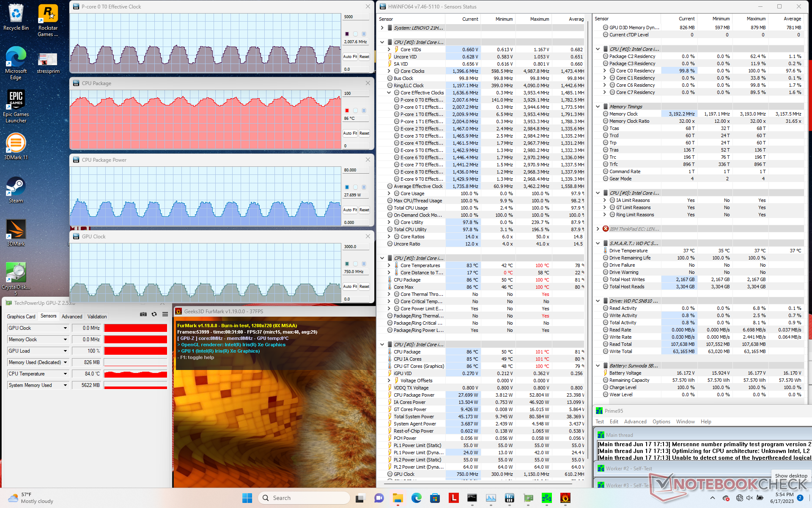This screenshot has height=508, width=812.
Task: Open the Recycle Bin desktop icon
Action: click(16, 17)
